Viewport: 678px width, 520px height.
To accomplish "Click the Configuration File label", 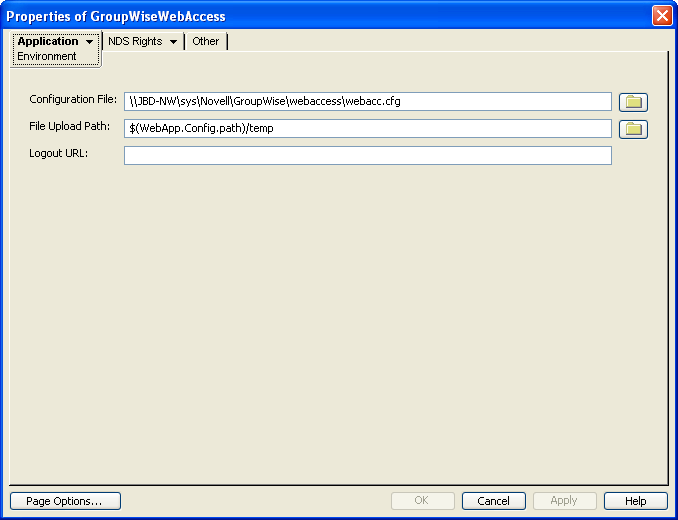I will (x=73, y=99).
